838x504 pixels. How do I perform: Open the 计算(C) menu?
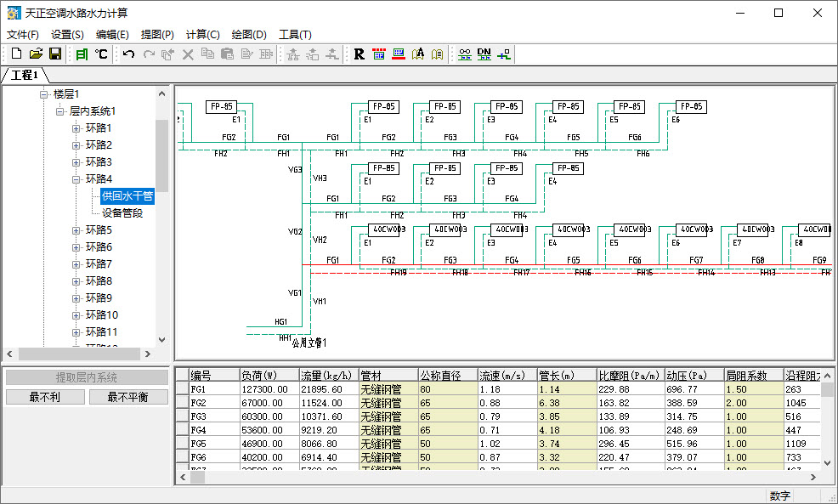[202, 35]
